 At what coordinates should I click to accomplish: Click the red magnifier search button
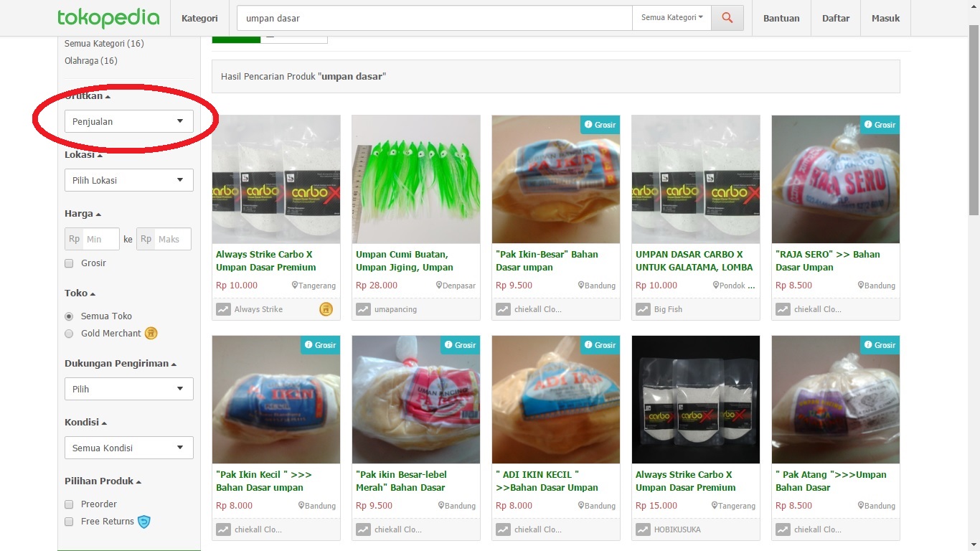(727, 18)
